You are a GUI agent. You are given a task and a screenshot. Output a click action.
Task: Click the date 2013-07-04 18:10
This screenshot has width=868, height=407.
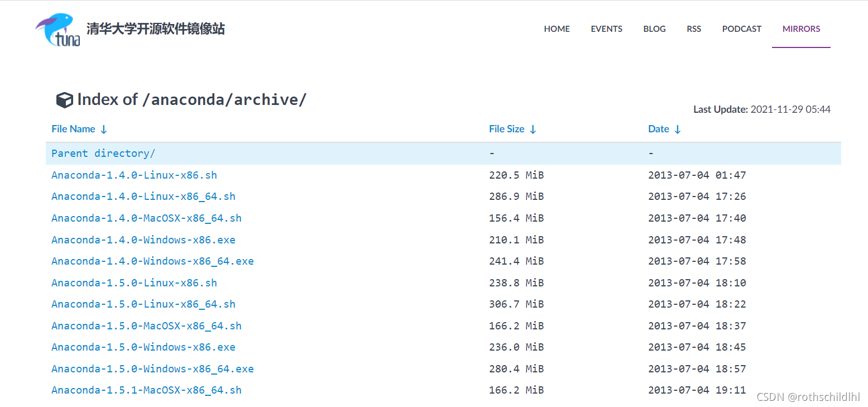pos(697,282)
